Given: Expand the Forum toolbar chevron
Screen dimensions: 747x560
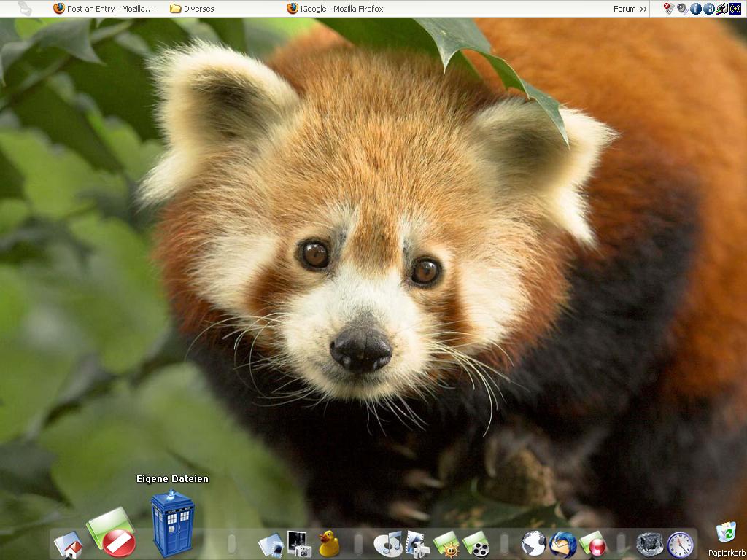Looking at the screenshot, I should pos(643,9).
